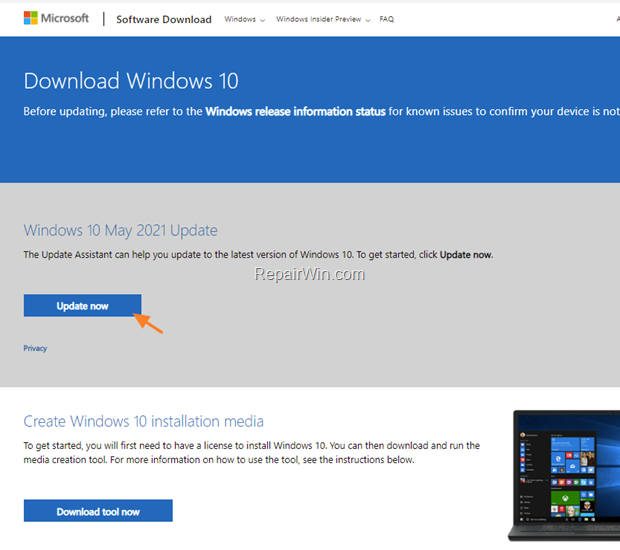
Task: Click the Update now button
Action: coord(82,306)
